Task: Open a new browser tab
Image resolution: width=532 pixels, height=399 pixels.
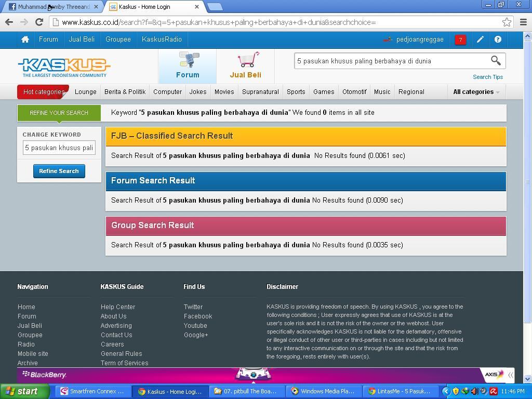Action: (215, 7)
